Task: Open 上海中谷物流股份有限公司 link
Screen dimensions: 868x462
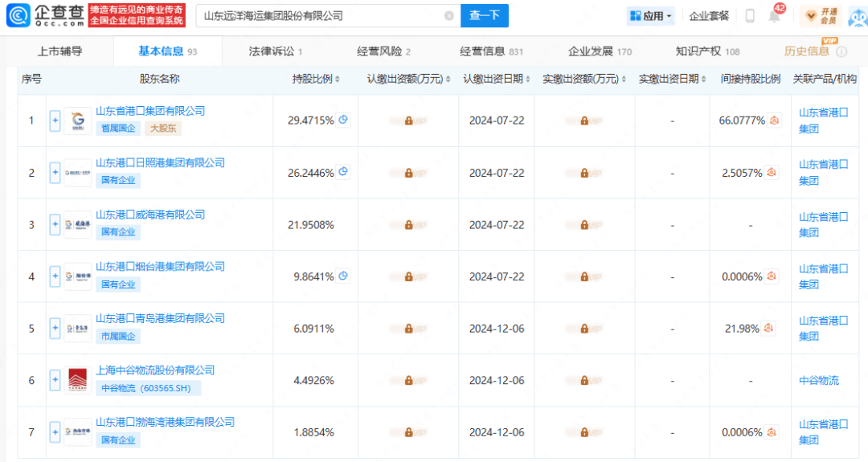Action: point(155,370)
